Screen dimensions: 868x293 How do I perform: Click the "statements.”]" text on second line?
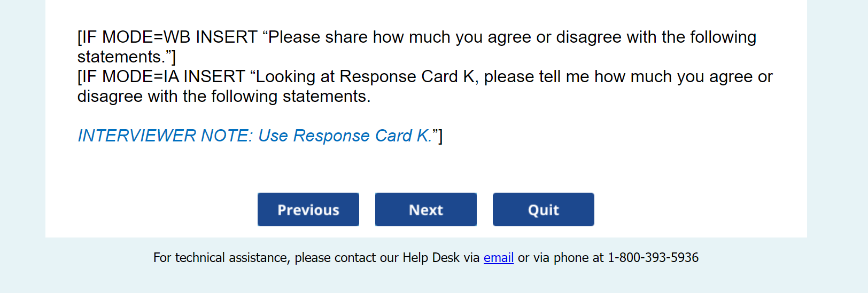[x=126, y=57]
